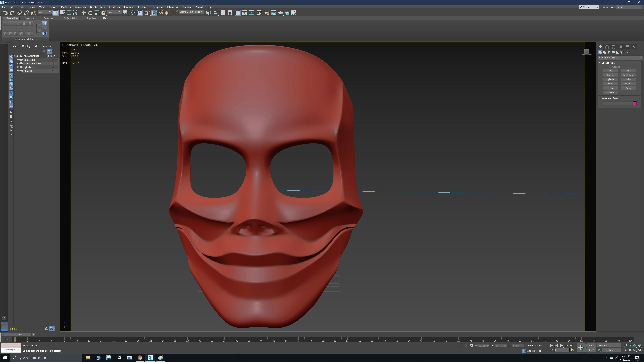Open the Modifiers menu
Viewport: 644px width, 362px height.
(66, 7)
